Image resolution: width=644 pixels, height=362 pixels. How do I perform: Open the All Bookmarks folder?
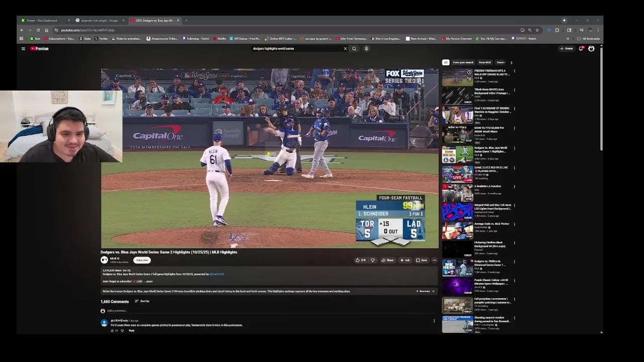pos(589,39)
